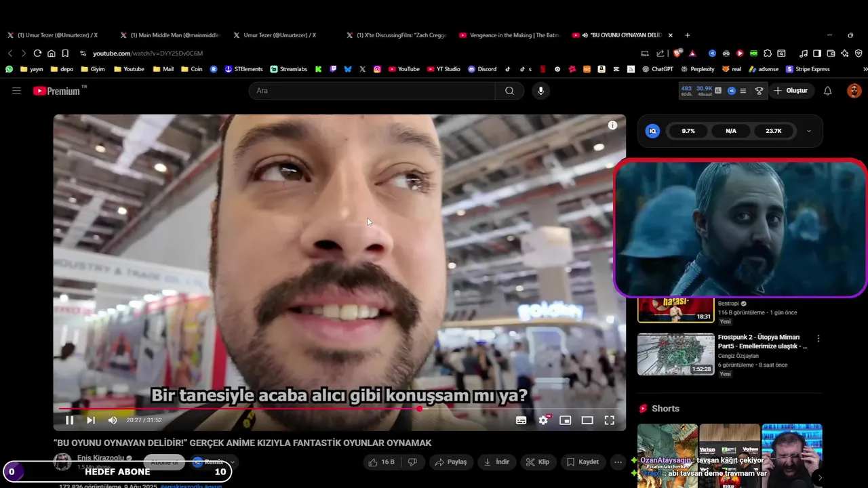The height and width of the screenshot is (488, 868).
Task: Dislike the video
Action: pos(412,462)
